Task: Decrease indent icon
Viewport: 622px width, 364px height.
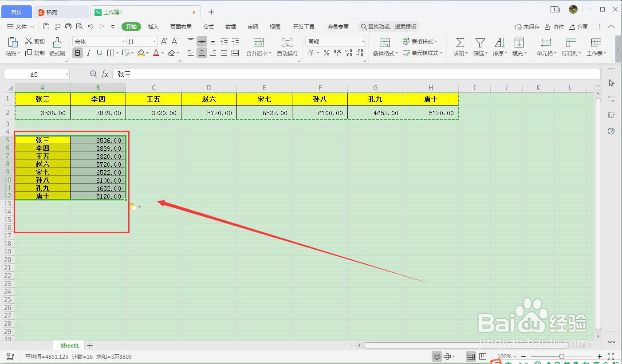Action: [x=224, y=41]
